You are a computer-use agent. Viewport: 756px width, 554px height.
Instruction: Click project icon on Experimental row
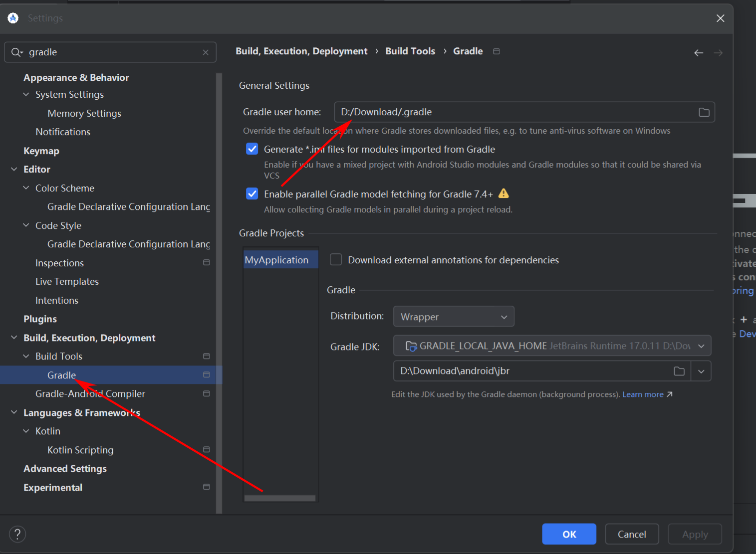207,487
